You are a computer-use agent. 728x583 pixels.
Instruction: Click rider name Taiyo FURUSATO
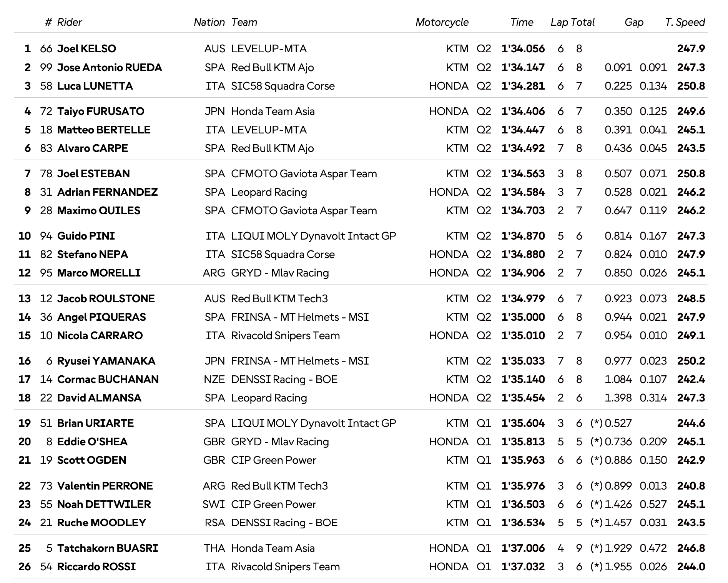click(101, 112)
